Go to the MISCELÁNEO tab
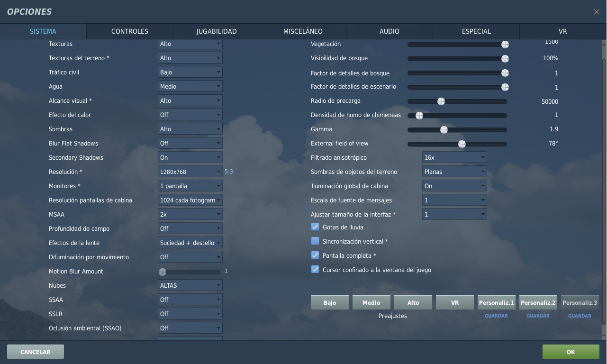This screenshot has width=607, height=364. 303,31
